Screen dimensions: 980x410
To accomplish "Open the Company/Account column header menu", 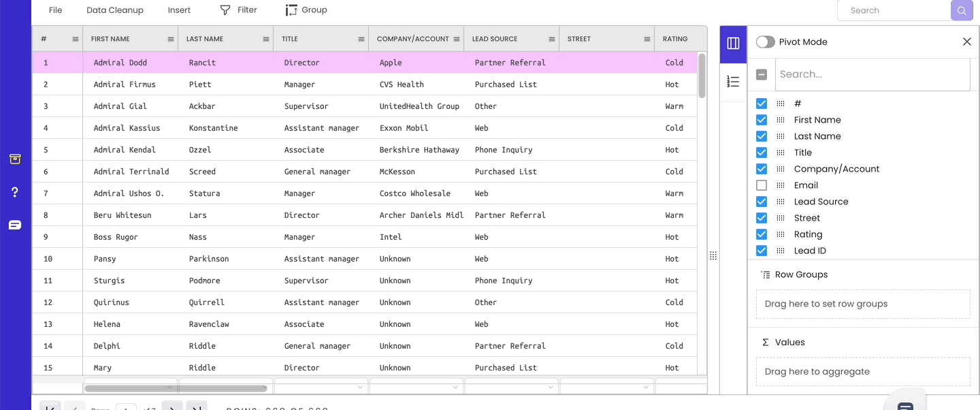I will (x=457, y=39).
